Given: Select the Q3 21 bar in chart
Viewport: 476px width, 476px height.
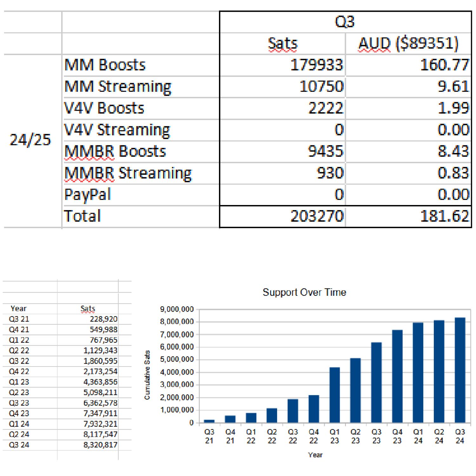Looking at the screenshot, I should pos(209,421).
